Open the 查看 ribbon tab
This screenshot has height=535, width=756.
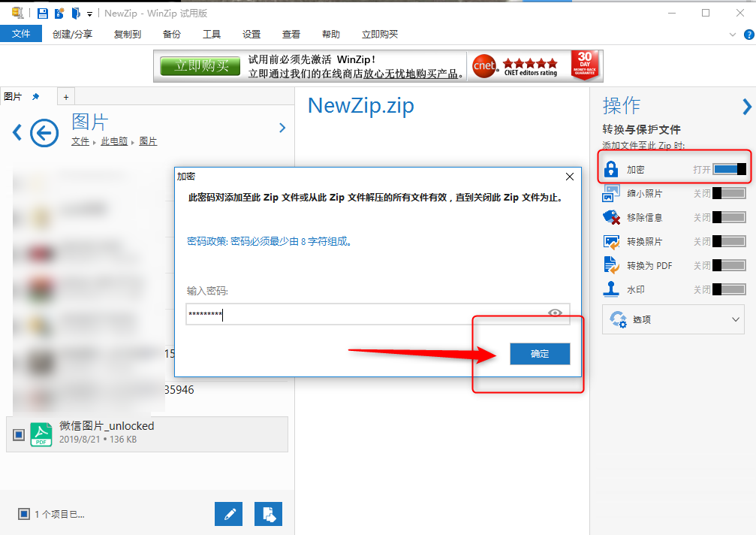tap(291, 35)
